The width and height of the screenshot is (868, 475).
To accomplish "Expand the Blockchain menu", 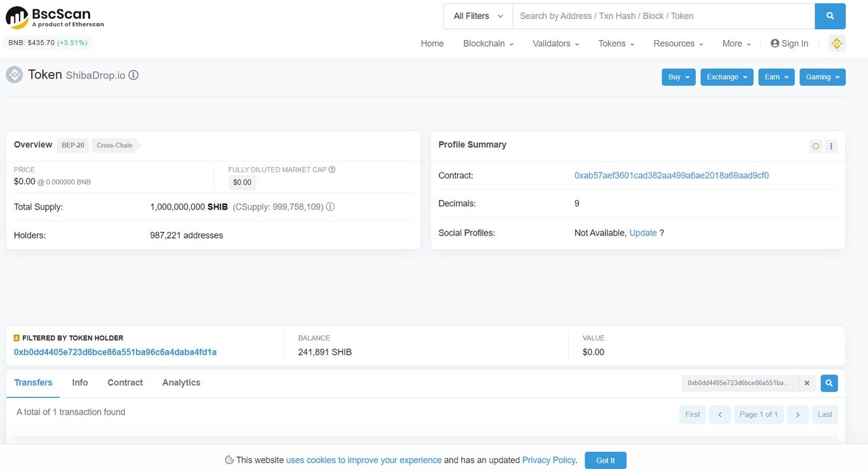I will tap(488, 43).
